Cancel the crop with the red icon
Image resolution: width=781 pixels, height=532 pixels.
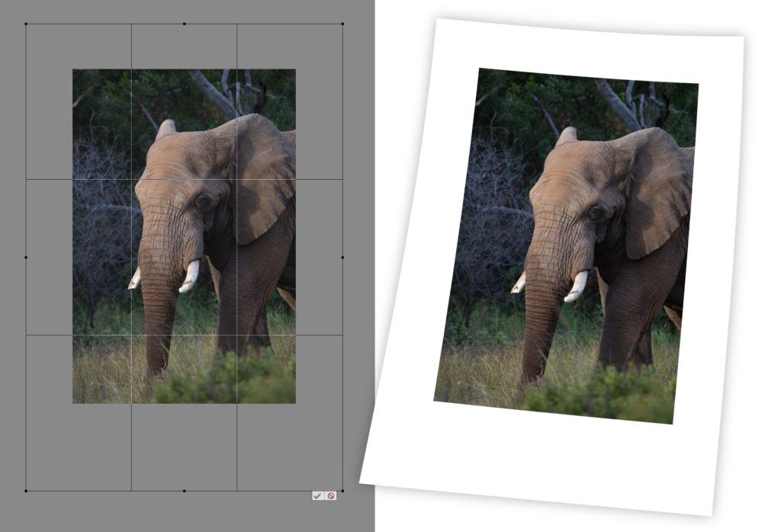click(x=330, y=496)
